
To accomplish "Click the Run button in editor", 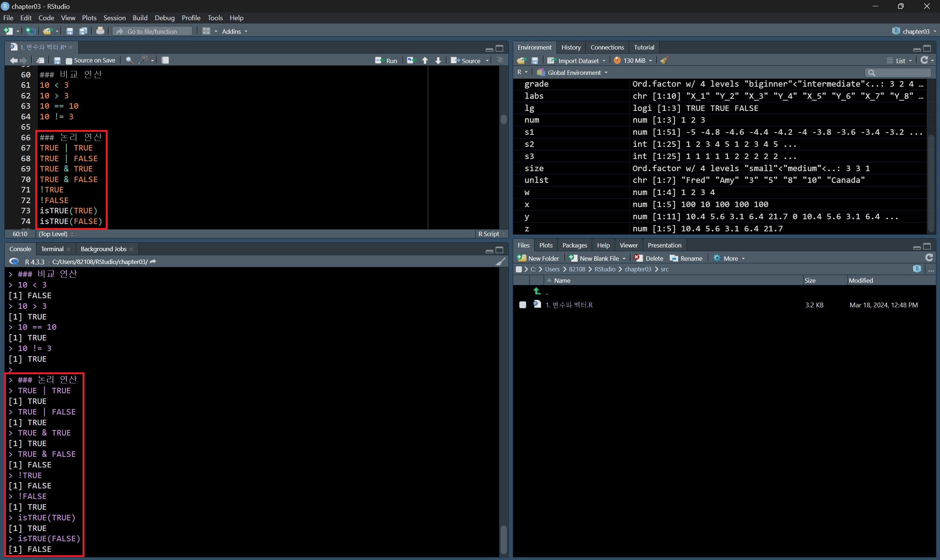I will pos(386,60).
